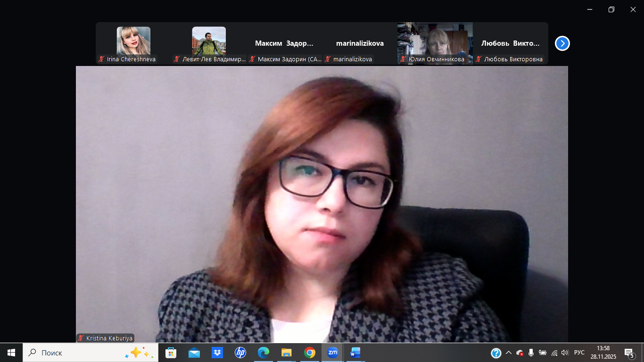This screenshot has height=362, width=644.
Task: Switch input language via РУС indicator
Action: pos(579,353)
